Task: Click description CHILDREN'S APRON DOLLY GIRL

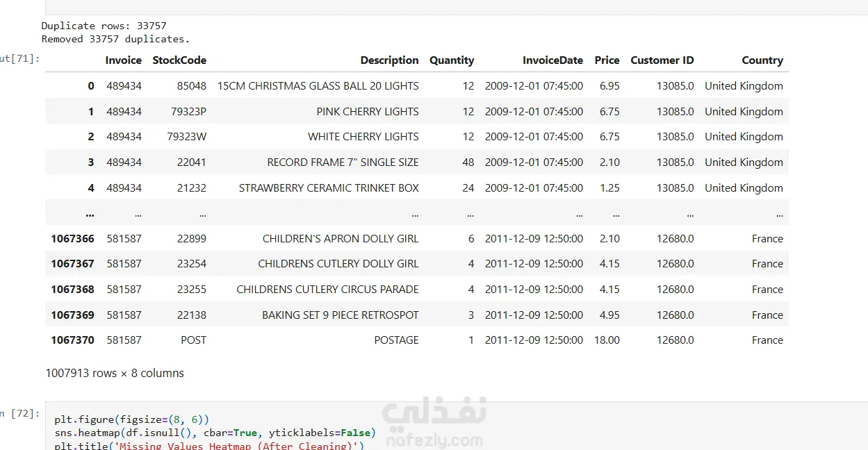Action: (x=341, y=239)
